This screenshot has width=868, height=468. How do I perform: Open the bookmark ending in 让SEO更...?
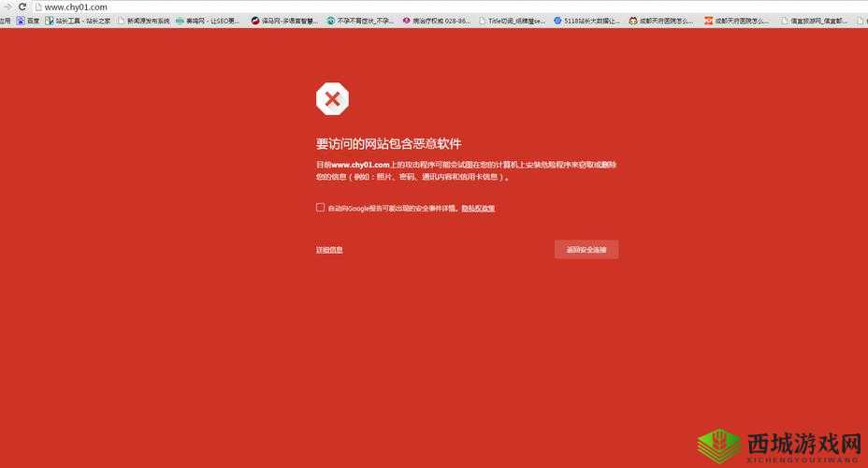208,21
